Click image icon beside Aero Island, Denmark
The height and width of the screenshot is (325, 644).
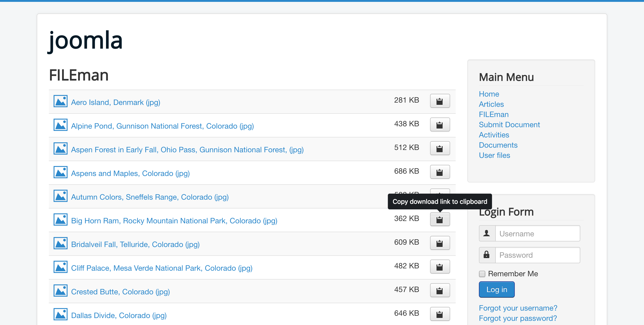coord(60,101)
